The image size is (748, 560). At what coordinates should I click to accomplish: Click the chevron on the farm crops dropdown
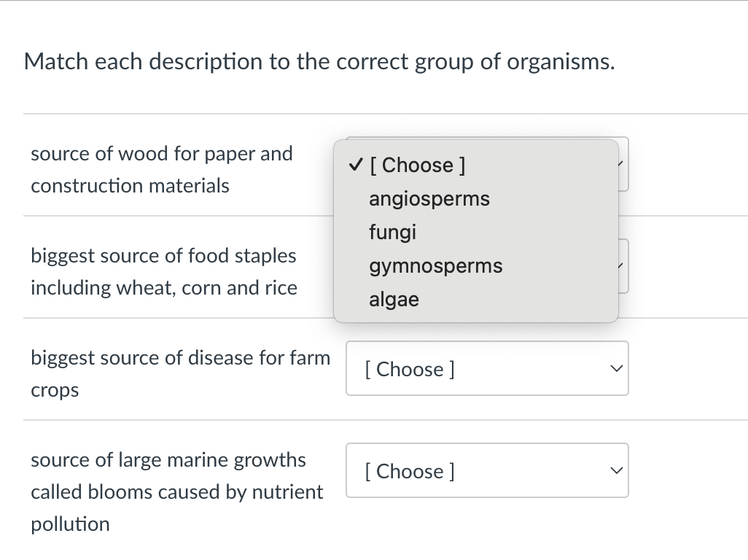pos(616,368)
